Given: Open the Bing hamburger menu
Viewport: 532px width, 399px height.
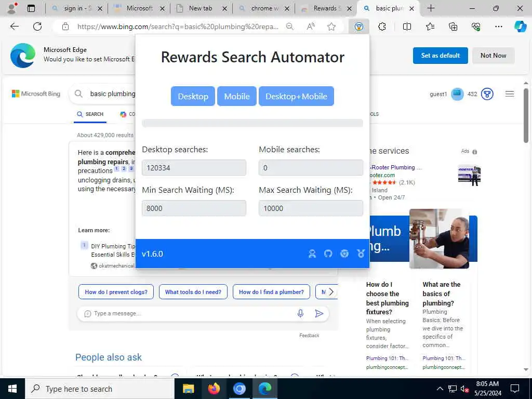Looking at the screenshot, I should click(510, 94).
